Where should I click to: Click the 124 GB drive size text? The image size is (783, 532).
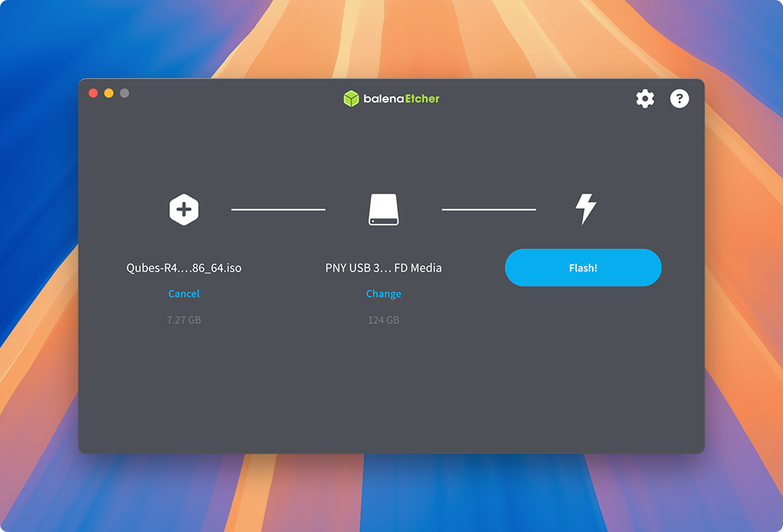pos(384,320)
